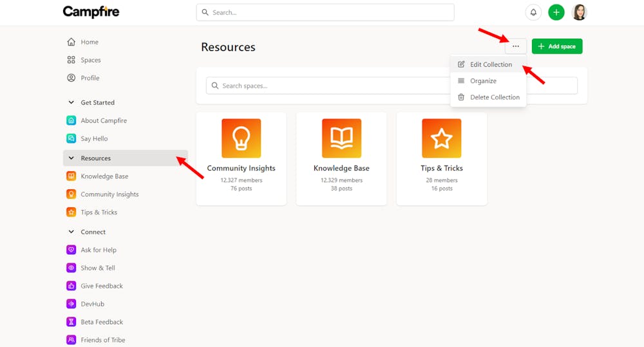The width and height of the screenshot is (644, 347).
Task: Click the Add space button
Action: pyautogui.click(x=557, y=46)
